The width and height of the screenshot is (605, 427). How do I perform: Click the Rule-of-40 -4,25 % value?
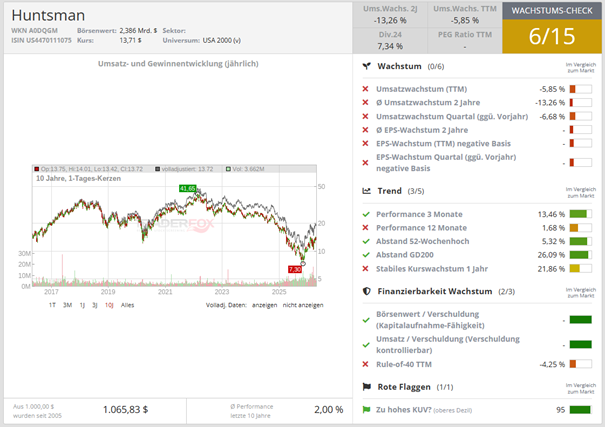click(552, 364)
